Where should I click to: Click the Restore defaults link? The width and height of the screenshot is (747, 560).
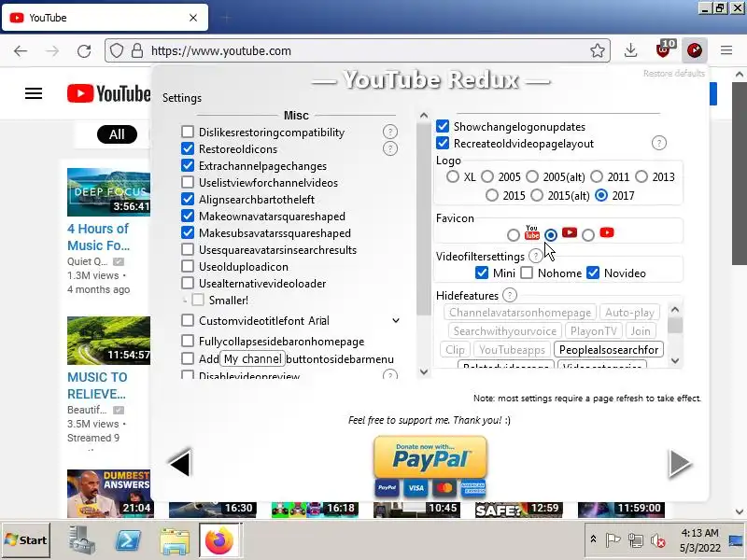tap(673, 74)
